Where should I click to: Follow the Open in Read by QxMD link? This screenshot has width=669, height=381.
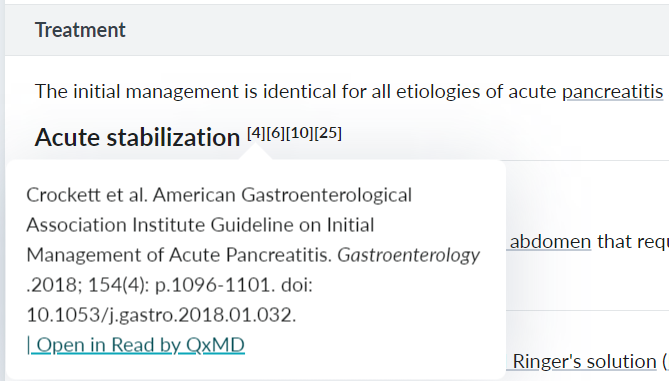pyautogui.click(x=136, y=345)
